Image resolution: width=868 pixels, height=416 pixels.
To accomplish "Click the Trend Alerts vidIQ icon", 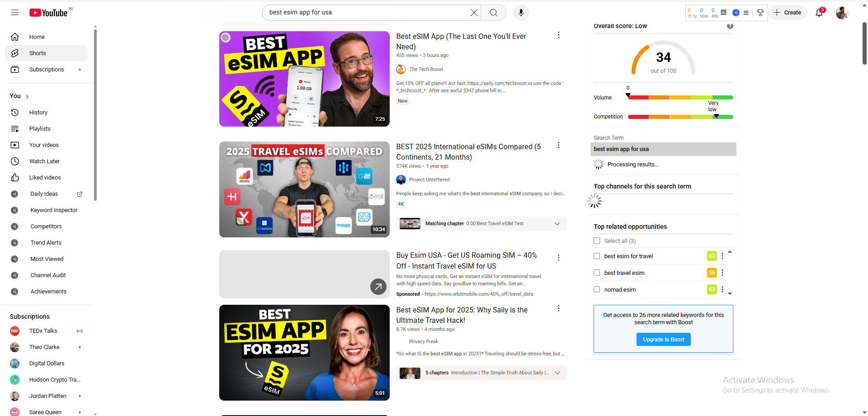I will pos(14,243).
